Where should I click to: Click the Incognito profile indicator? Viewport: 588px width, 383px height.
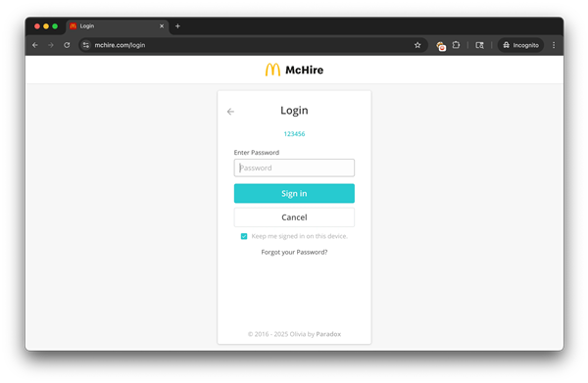tap(520, 45)
